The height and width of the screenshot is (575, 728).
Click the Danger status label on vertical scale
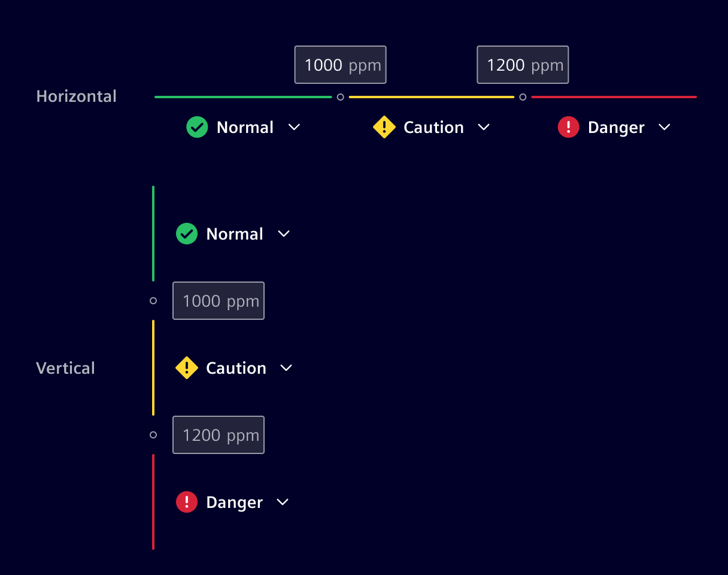pyautogui.click(x=234, y=502)
